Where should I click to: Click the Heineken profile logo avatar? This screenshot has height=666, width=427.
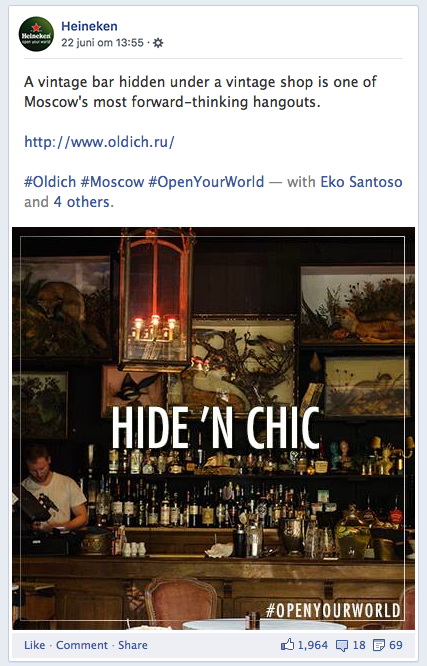point(37,34)
